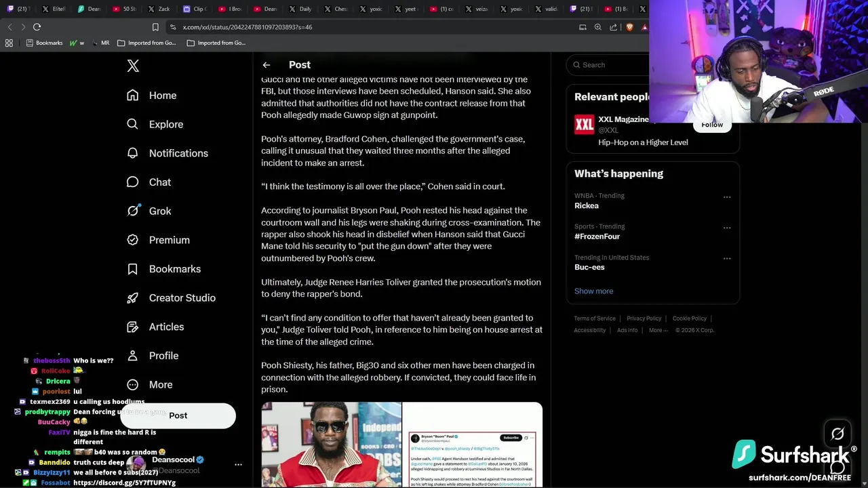This screenshot has width=868, height=488.
Task: Open the Cookie Policy link
Action: tap(689, 319)
